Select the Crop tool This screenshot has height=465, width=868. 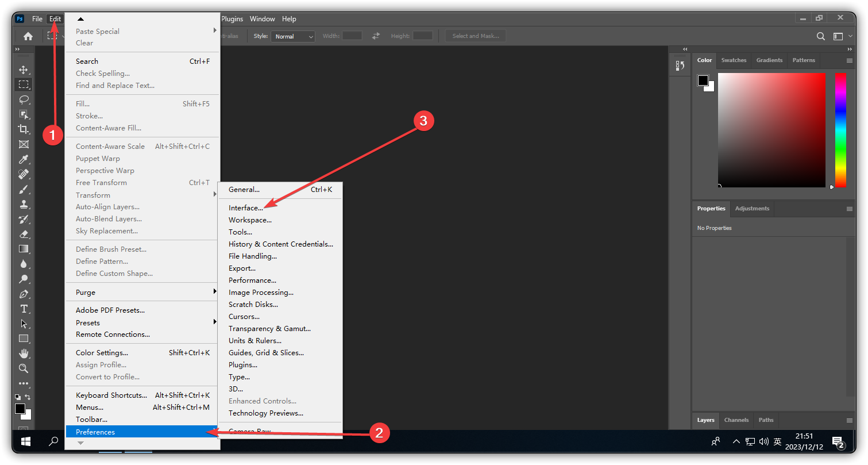click(24, 129)
